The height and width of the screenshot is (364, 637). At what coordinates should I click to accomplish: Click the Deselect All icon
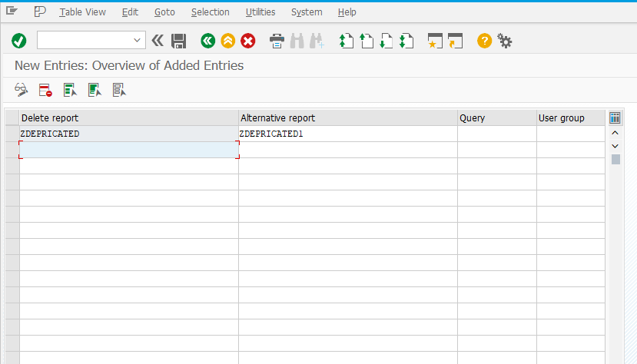119,90
